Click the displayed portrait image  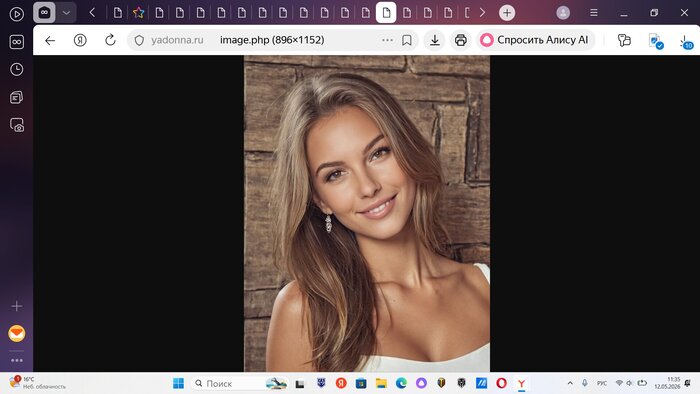pyautogui.click(x=367, y=213)
